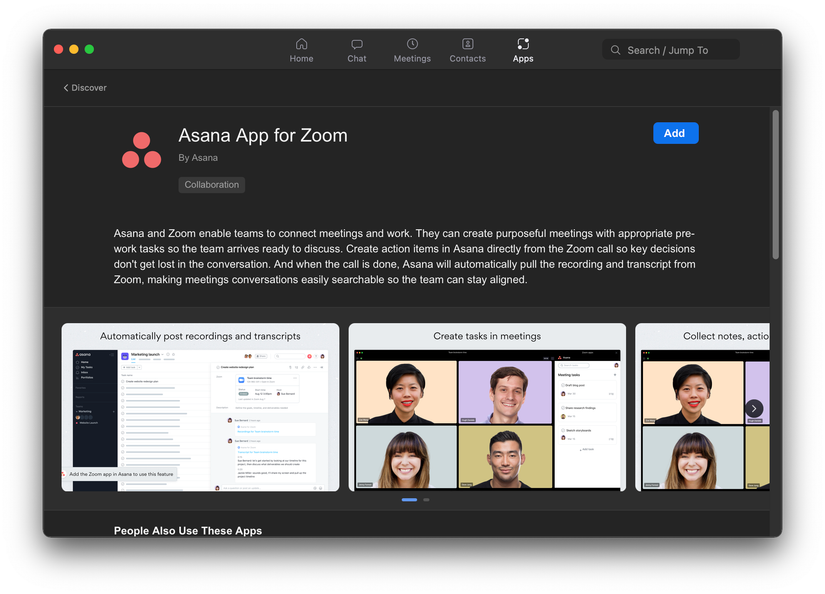The image size is (825, 594).
Task: Open the Home tab
Action: 301,51
